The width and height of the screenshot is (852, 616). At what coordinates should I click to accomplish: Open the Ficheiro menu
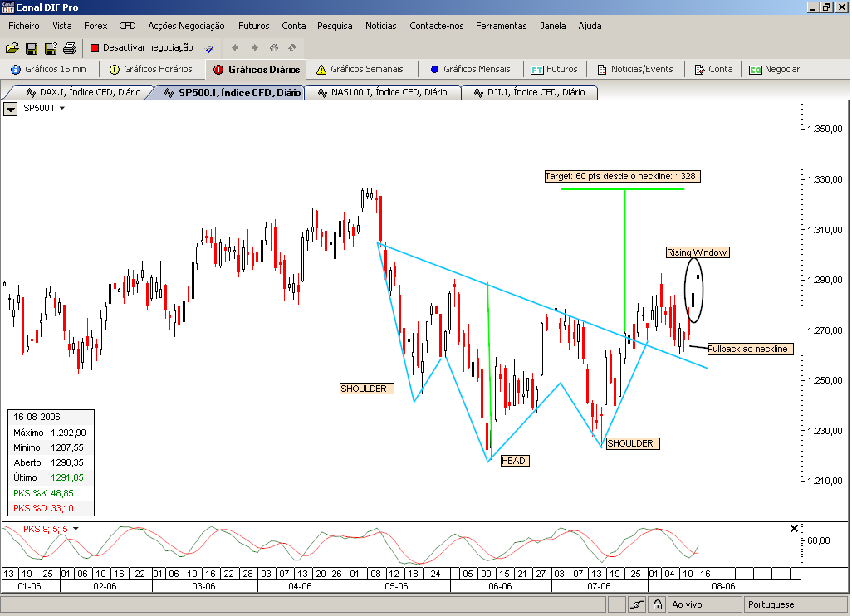[x=24, y=26]
